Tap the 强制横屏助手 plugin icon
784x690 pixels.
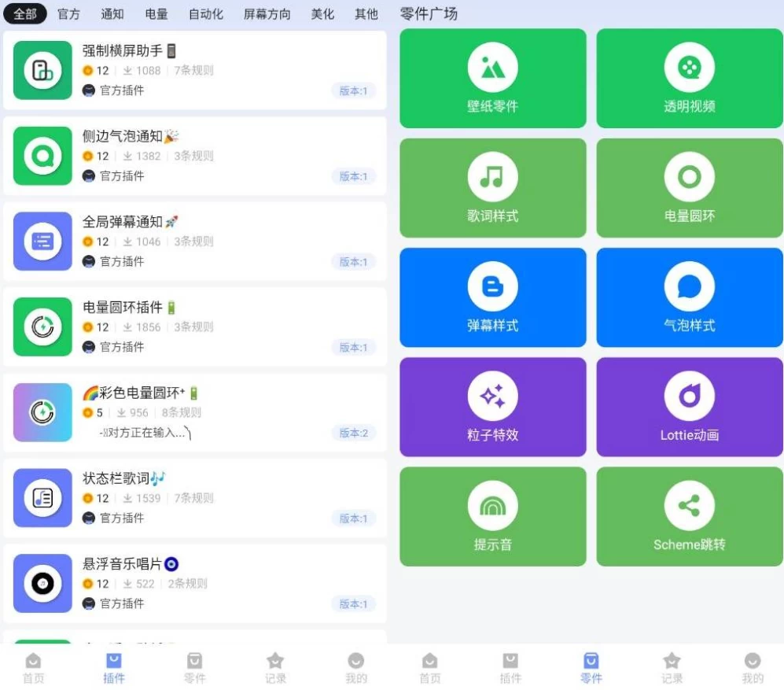(42, 70)
